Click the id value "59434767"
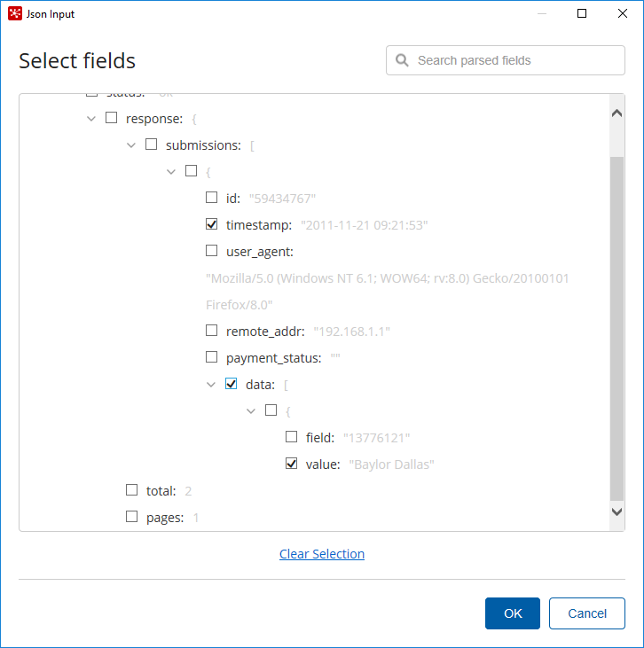Image resolution: width=644 pixels, height=648 pixels. coord(282,199)
